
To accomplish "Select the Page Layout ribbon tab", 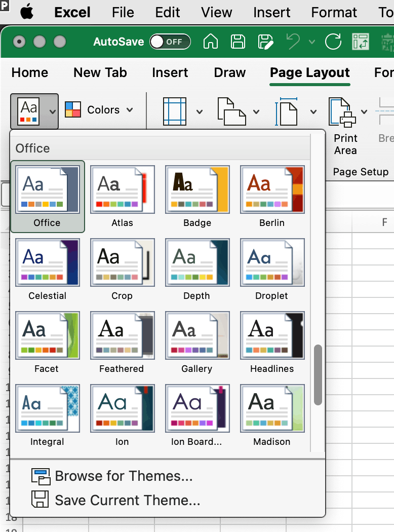I will point(309,72).
